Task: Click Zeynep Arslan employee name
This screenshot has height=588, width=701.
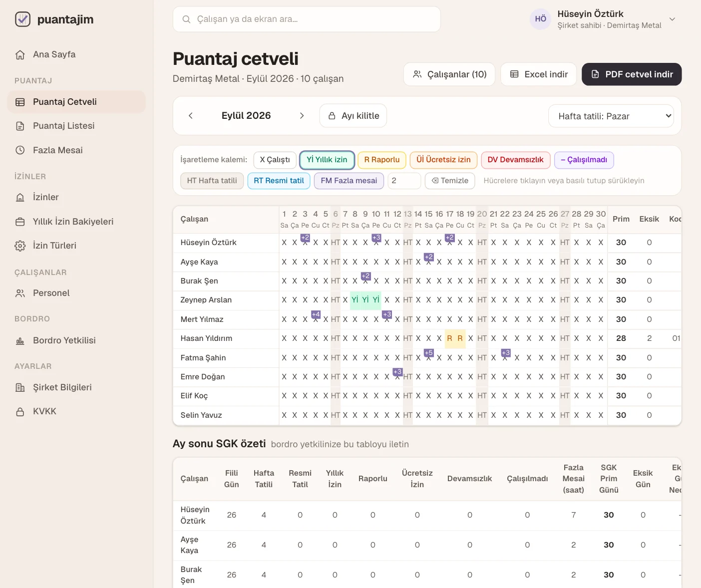Action: pyautogui.click(x=206, y=300)
